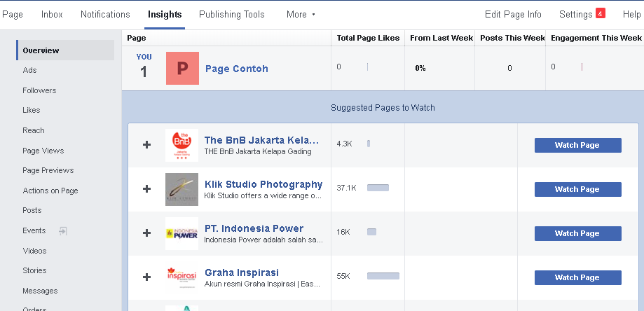
Task: Click The BnB Jakarta logo thumbnail
Action: 181,145
